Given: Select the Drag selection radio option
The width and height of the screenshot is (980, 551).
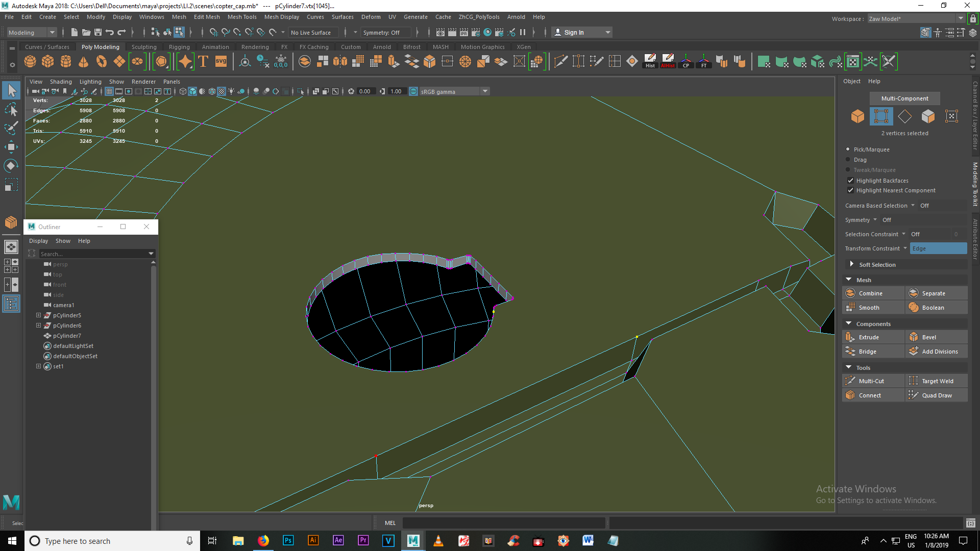Looking at the screenshot, I should [x=848, y=160].
